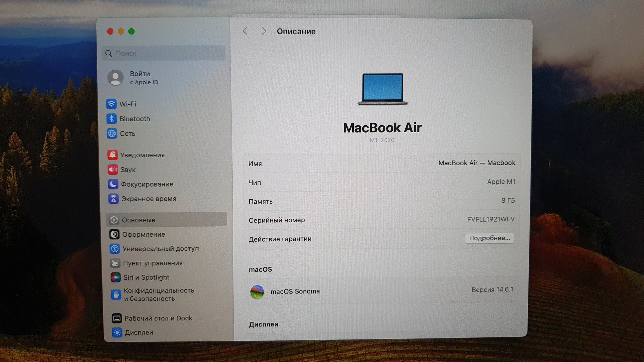Open Siri и Spotlight icon
644x362 pixels.
click(115, 277)
